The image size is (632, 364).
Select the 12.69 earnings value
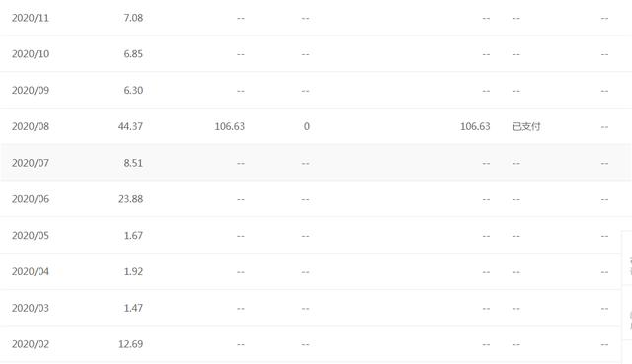(130, 344)
